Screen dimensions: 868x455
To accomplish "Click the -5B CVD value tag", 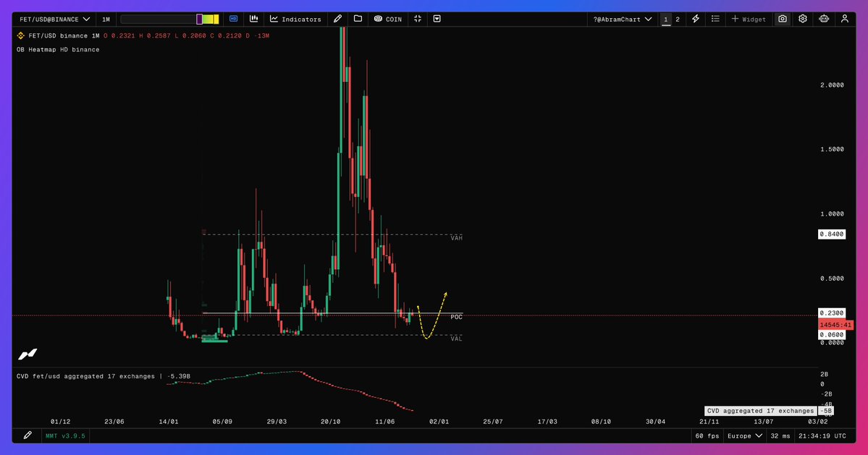I will point(827,411).
